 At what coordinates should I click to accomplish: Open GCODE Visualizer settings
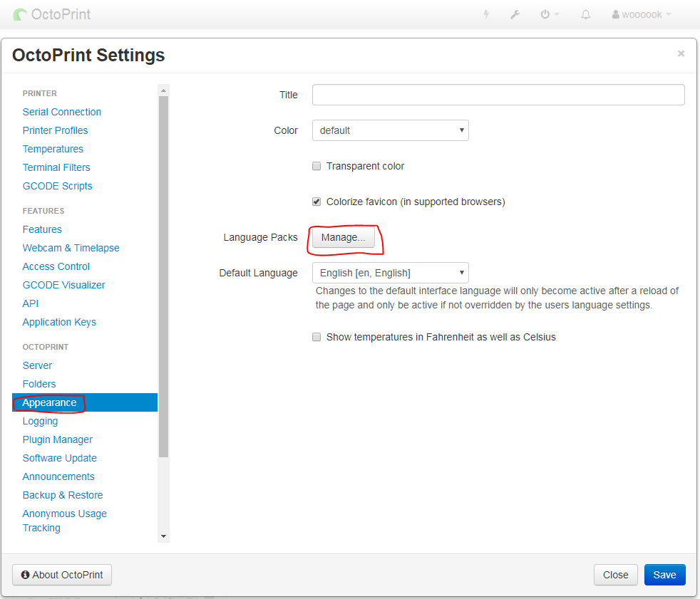click(x=64, y=285)
